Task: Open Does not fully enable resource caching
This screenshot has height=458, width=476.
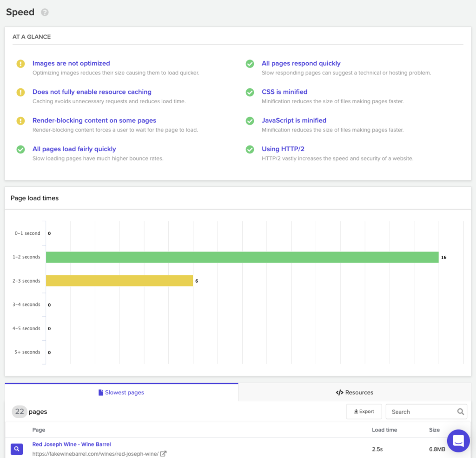Action: click(92, 92)
